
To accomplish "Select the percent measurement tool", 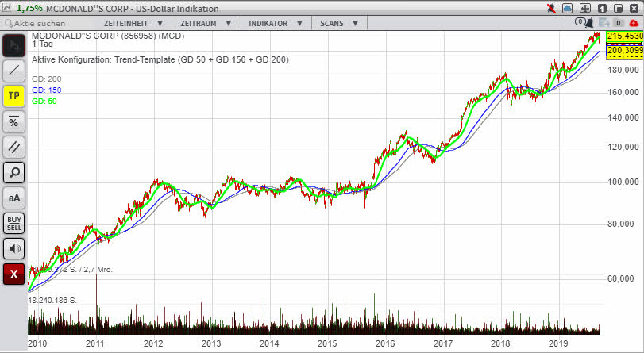I will pyautogui.click(x=14, y=122).
